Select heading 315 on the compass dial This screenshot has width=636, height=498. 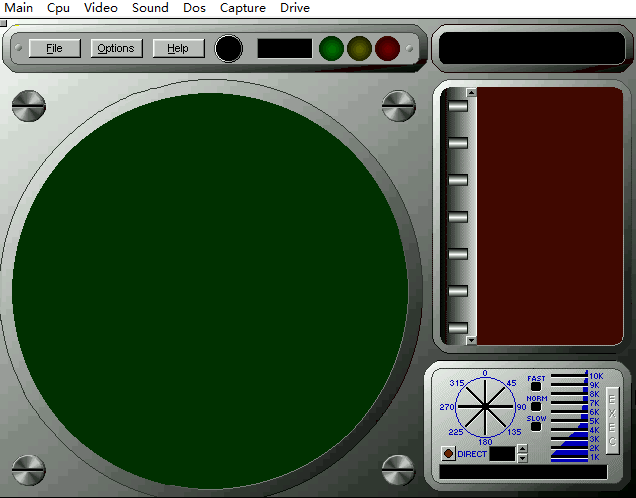pyautogui.click(x=457, y=383)
